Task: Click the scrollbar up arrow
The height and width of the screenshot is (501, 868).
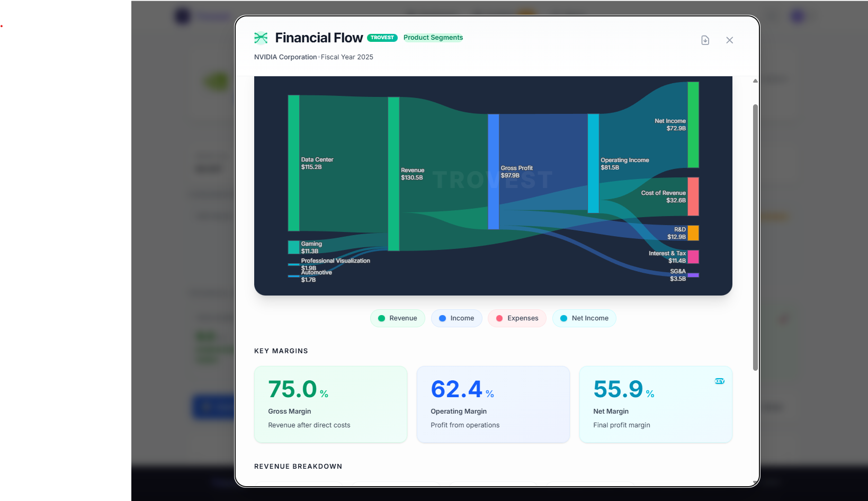Action: pyautogui.click(x=755, y=81)
